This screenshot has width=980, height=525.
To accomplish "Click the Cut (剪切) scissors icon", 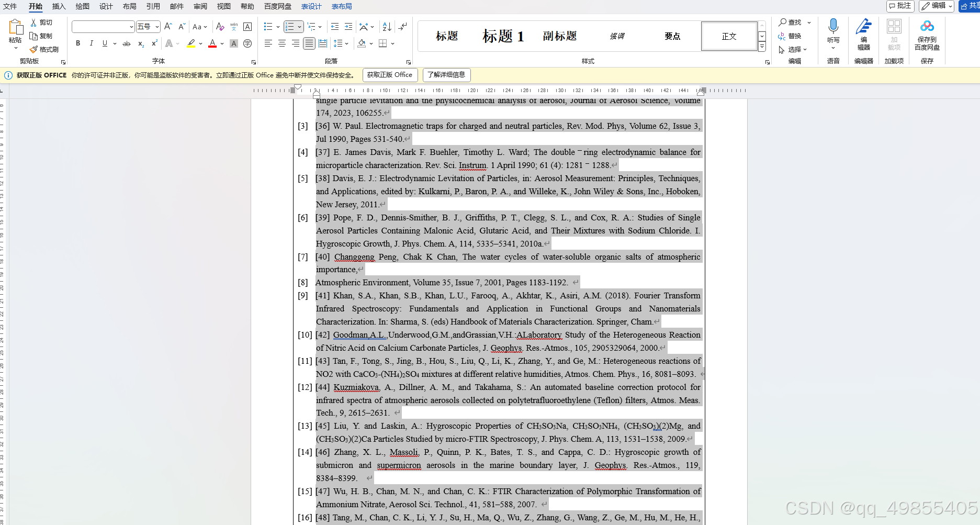I will [33, 23].
